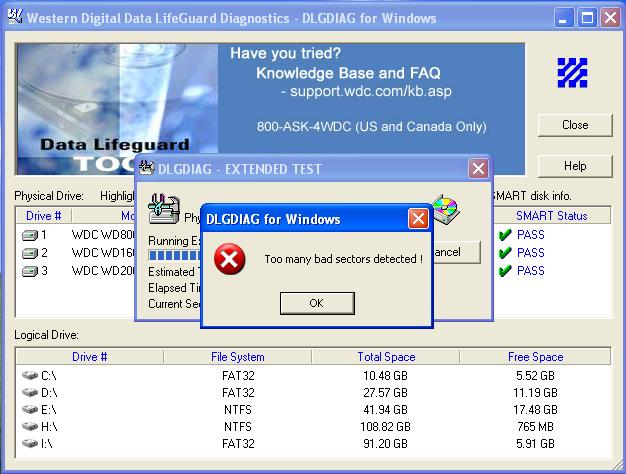The width and height of the screenshot is (626, 474).
Task: Click the red error X icon
Action: coord(230,260)
